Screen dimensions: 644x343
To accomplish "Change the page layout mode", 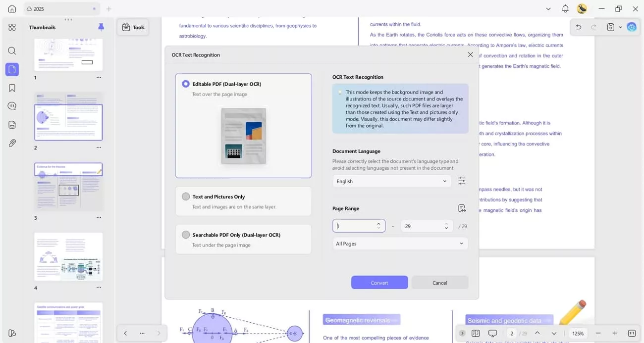I will 476,333.
